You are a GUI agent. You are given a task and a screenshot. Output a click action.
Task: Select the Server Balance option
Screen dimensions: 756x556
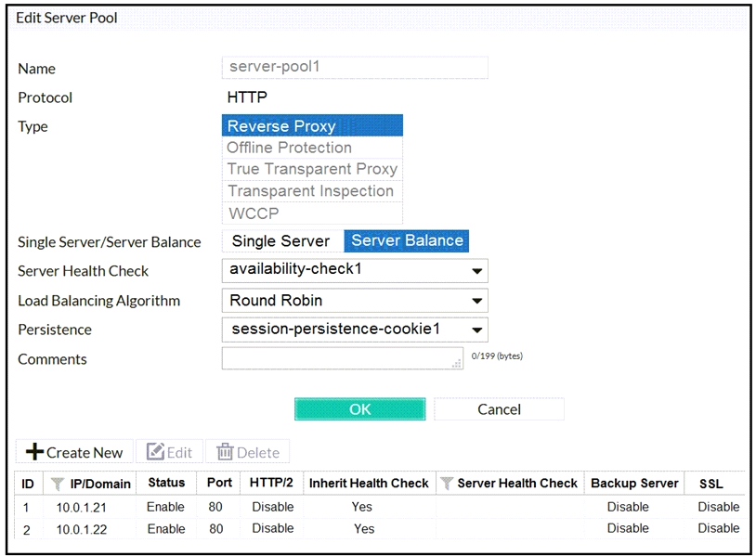click(x=407, y=241)
